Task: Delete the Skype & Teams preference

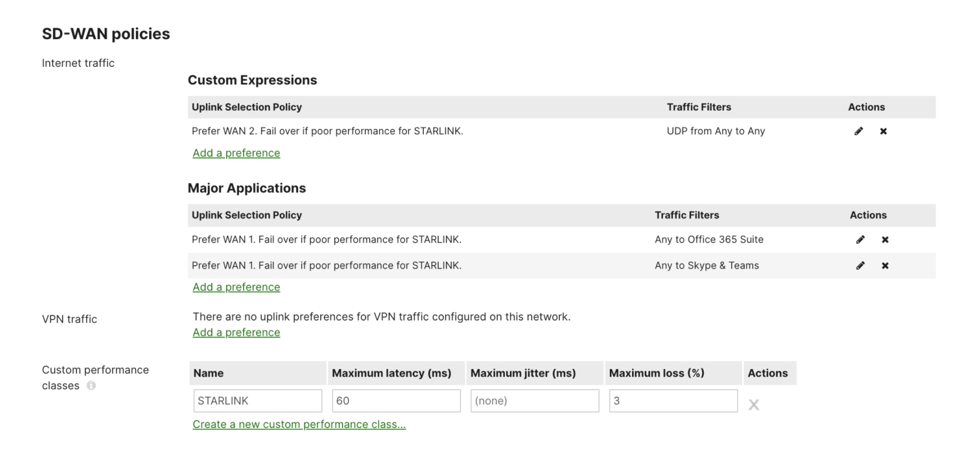Action: click(885, 265)
